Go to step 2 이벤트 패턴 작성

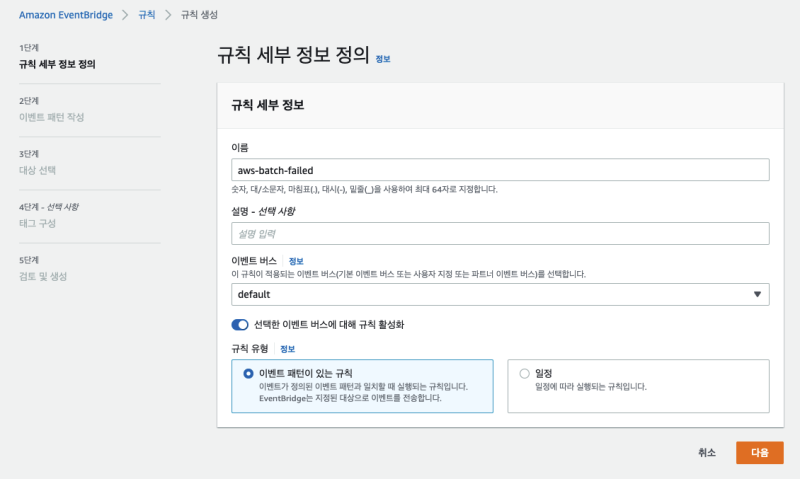click(52, 117)
